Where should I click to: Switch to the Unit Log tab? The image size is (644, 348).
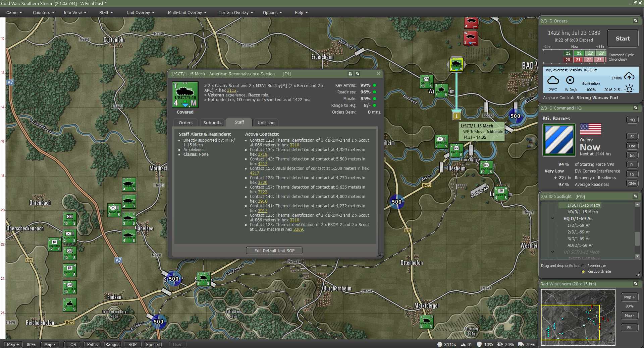(x=266, y=123)
